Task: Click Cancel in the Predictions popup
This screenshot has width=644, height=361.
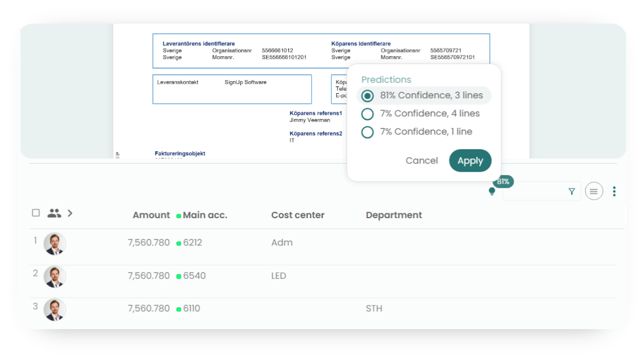Action: point(422,161)
